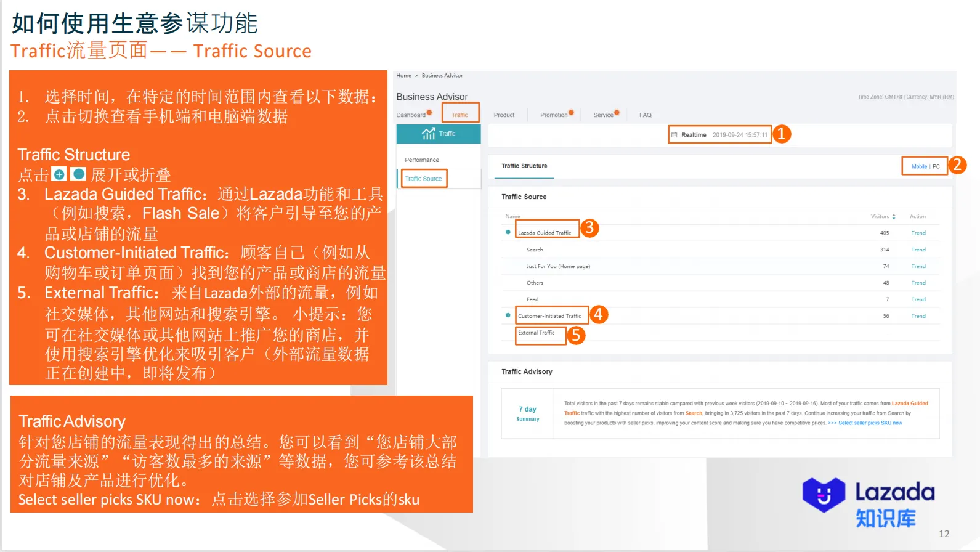This screenshot has width=980, height=552.
Task: Switch to the Traffic tab
Action: tap(460, 115)
